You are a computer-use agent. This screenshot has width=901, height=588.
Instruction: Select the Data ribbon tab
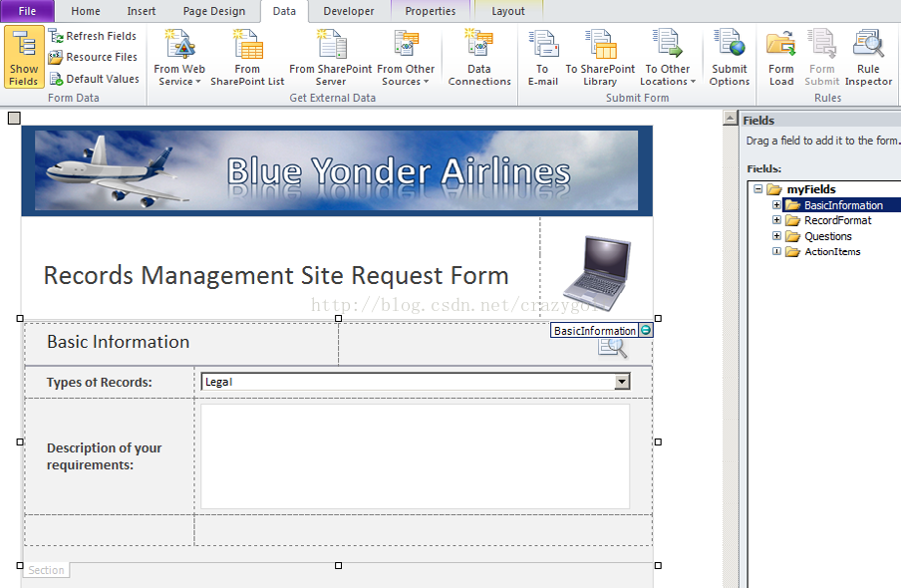pos(284,11)
